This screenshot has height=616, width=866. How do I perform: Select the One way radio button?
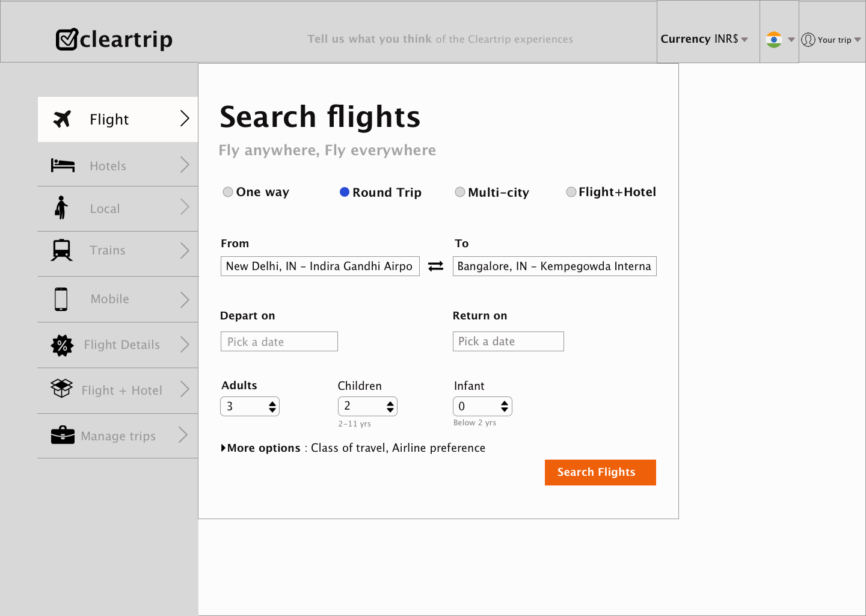(228, 192)
